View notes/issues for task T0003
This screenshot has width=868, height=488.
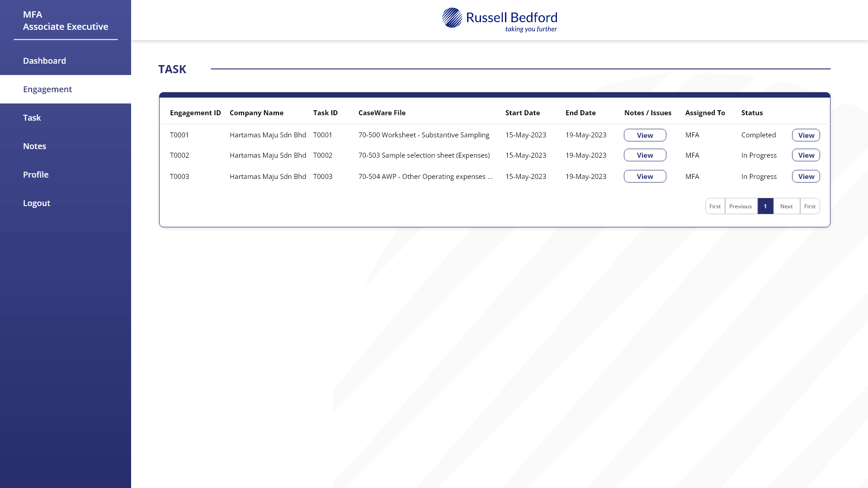[645, 176]
